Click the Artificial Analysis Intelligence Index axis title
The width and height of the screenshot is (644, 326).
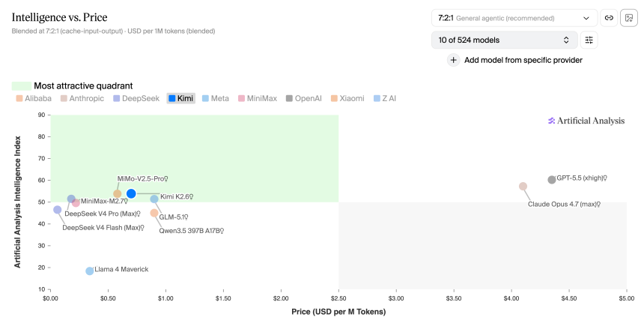[17, 202]
